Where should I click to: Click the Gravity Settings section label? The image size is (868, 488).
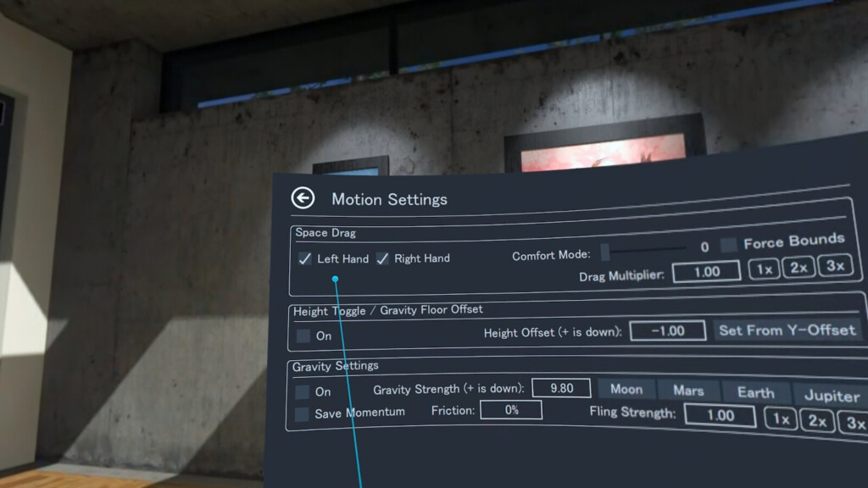336,366
